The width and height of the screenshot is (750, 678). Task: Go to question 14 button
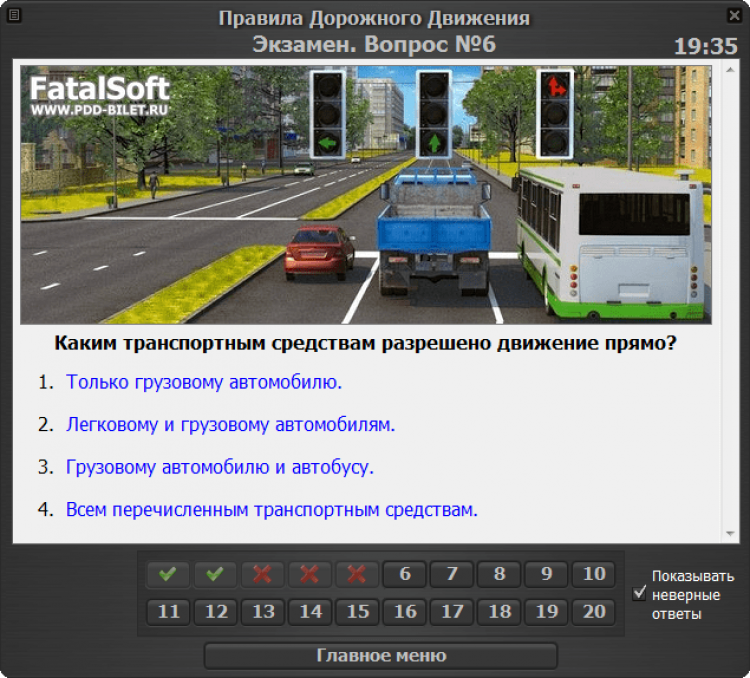pyautogui.click(x=309, y=612)
